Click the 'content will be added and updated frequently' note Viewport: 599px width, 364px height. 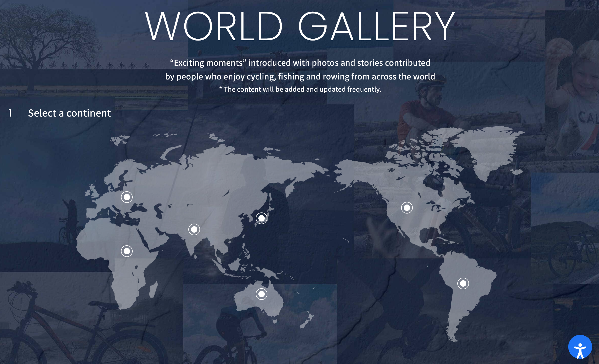[300, 89]
